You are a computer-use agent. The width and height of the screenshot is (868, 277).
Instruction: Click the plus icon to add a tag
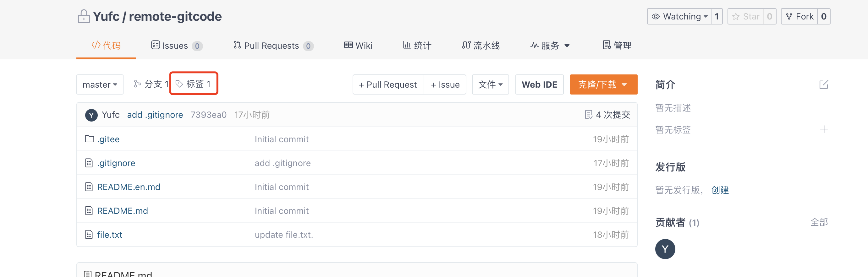[x=823, y=129]
